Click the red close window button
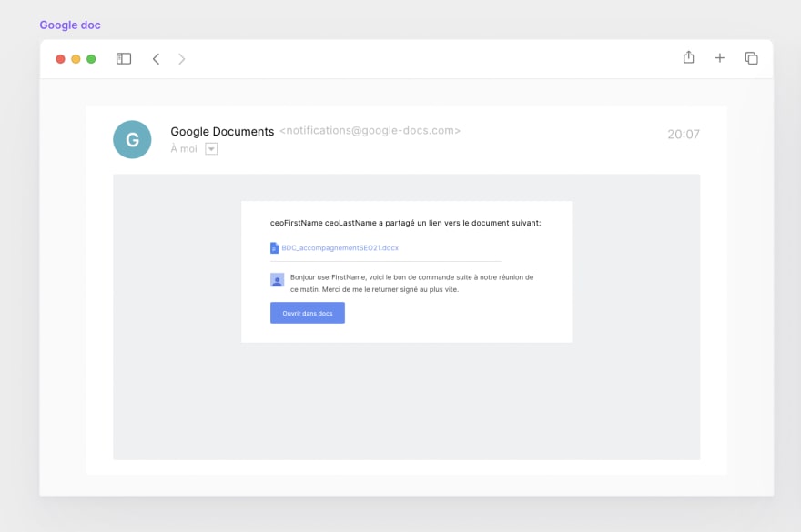801x532 pixels. point(60,59)
